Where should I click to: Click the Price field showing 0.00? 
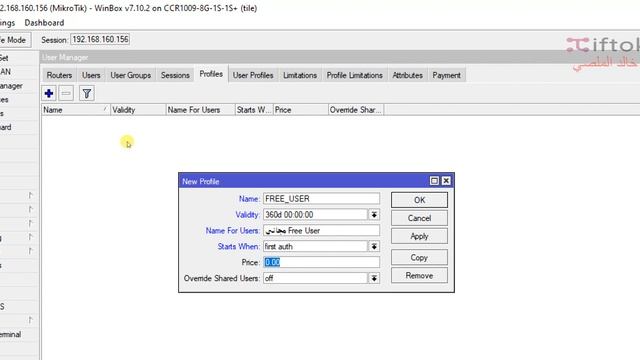pyautogui.click(x=321, y=262)
